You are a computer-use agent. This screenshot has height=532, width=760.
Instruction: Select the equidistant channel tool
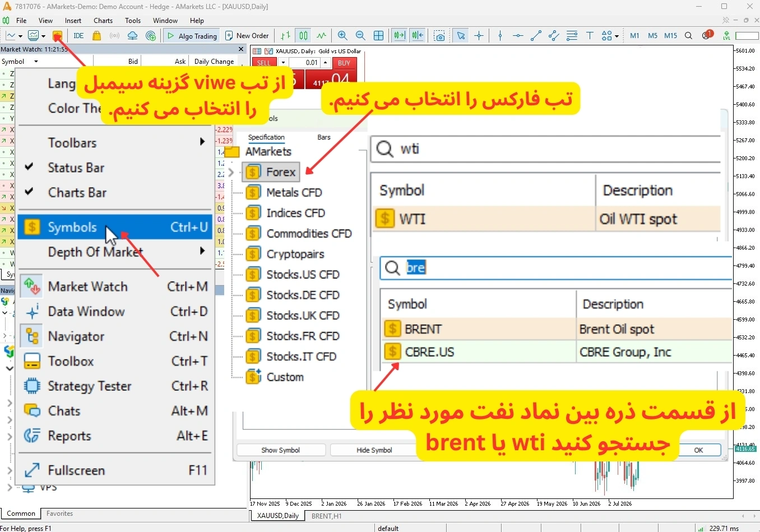[x=554, y=35]
